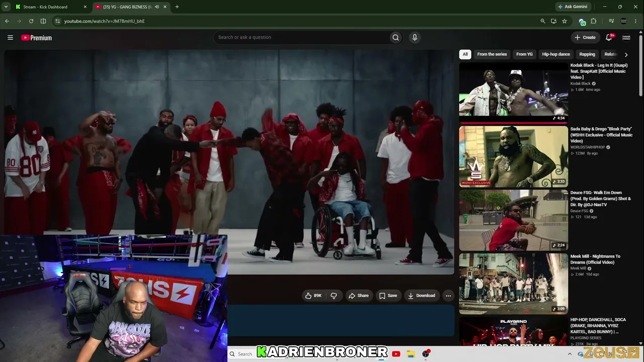Screen dimensions: 644x362
Task: Open the Chrome tab search dropdown
Action: pyautogui.click(x=6, y=7)
